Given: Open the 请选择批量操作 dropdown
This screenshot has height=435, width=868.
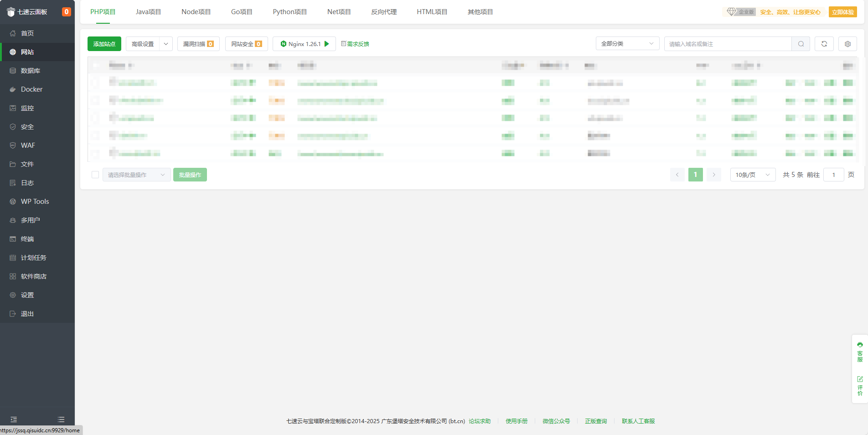Looking at the screenshot, I should [x=136, y=175].
